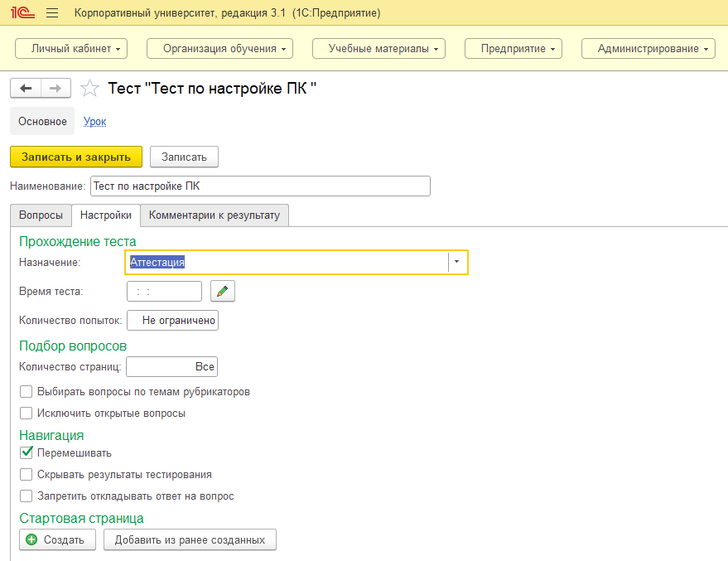Open the Личный кабинет menu
The height and width of the screenshot is (561, 728).
[x=75, y=49]
